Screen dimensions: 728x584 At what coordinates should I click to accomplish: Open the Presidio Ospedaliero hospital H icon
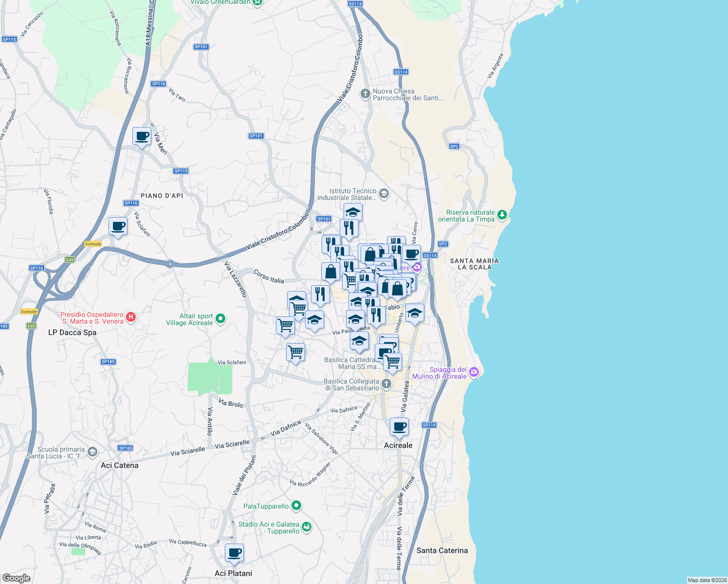[x=130, y=317]
